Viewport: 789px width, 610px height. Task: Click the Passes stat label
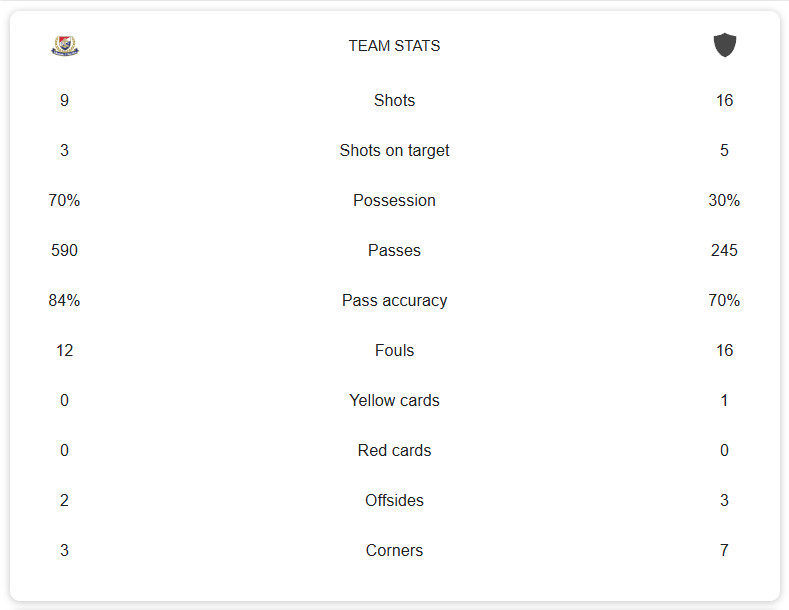(x=394, y=250)
